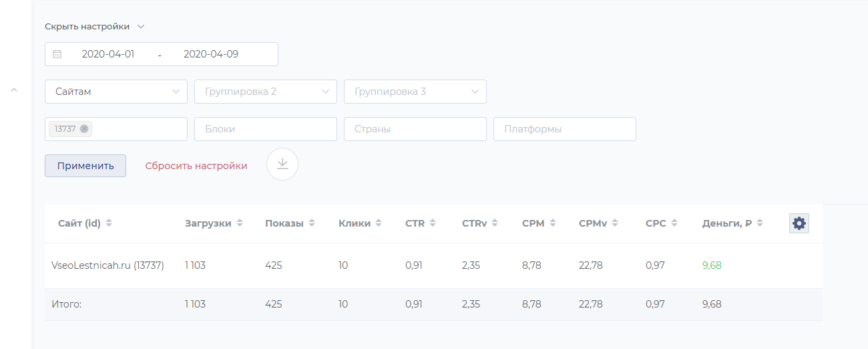Click the orange collapse chevron at left
The width and height of the screenshot is (868, 349).
point(14,90)
